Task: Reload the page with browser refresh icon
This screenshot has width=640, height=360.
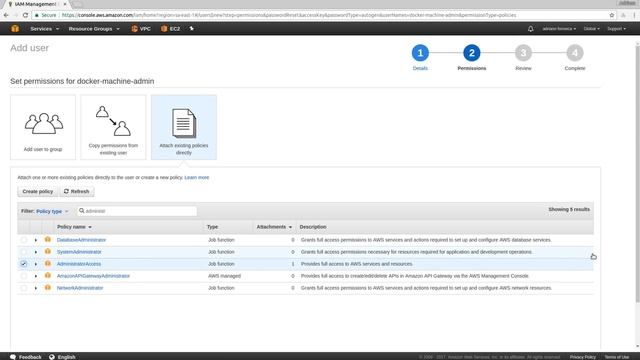Action: pos(25,15)
